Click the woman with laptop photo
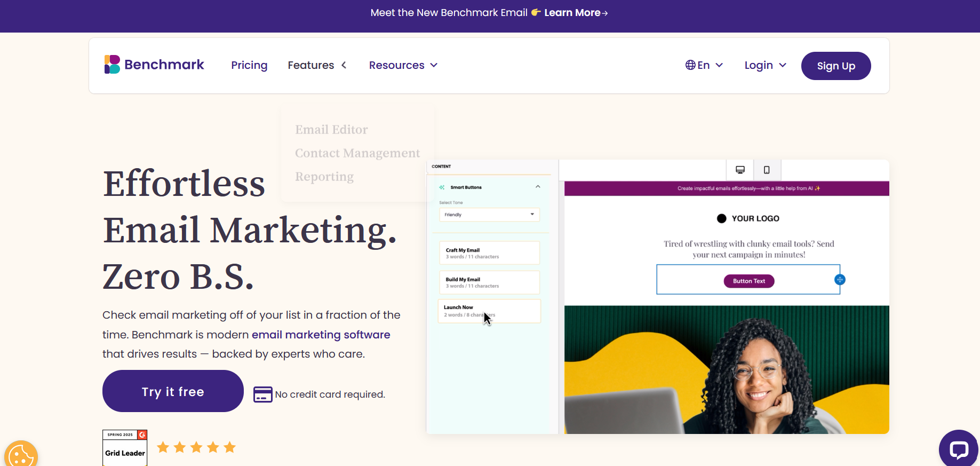Screen dimensions: 980x466 727,369
